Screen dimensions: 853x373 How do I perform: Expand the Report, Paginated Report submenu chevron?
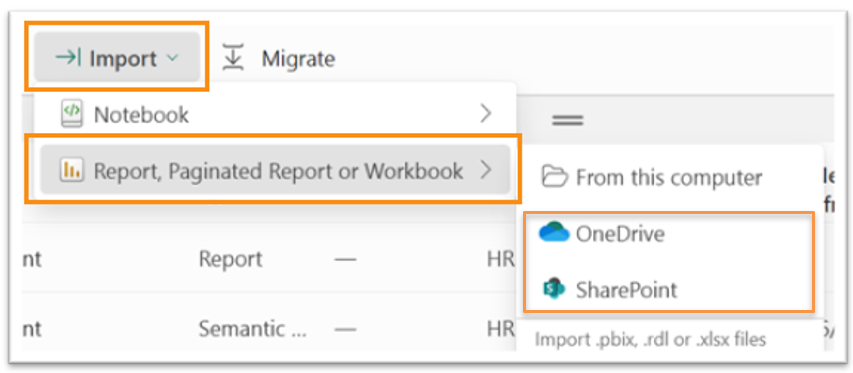tap(486, 170)
